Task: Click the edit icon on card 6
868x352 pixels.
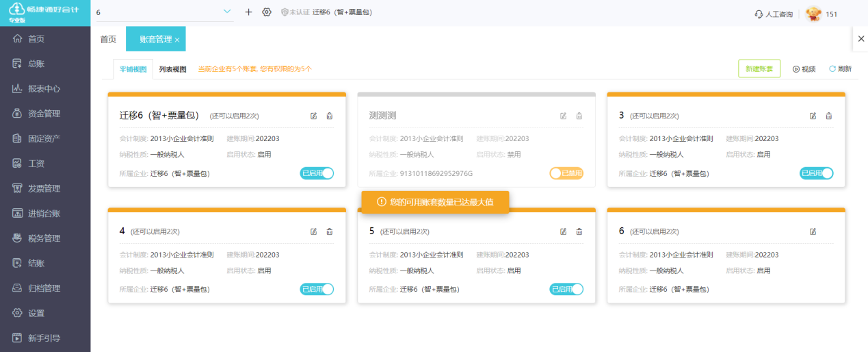Action: 813,231
